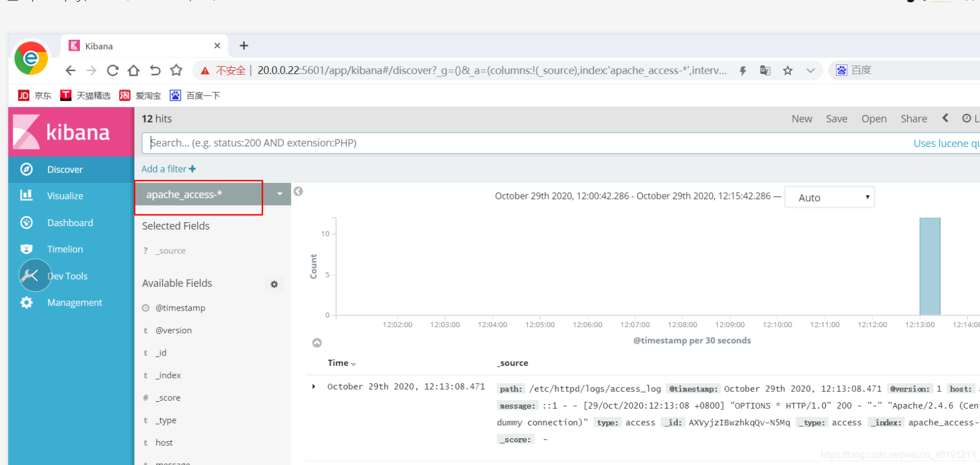Click the address bar favorite star
The image size is (980, 465).
click(x=788, y=71)
